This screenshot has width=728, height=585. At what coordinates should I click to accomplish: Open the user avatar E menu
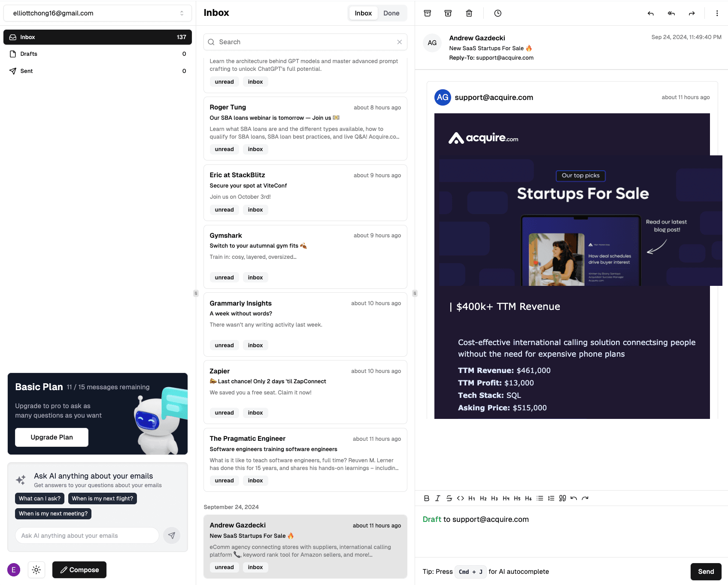click(14, 570)
